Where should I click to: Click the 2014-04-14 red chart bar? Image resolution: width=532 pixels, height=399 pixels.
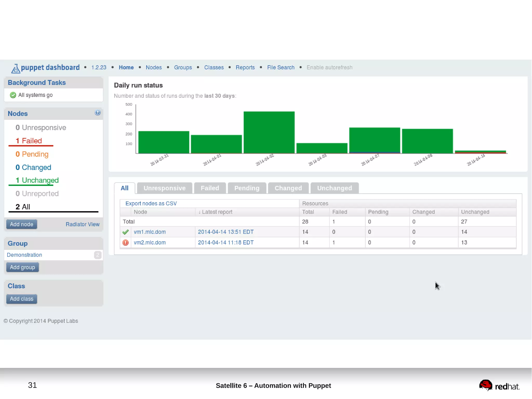481,153
